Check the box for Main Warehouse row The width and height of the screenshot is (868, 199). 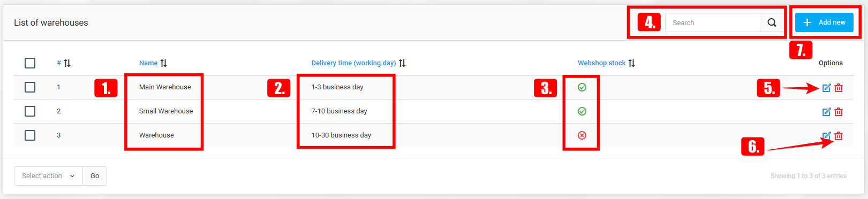(x=30, y=87)
